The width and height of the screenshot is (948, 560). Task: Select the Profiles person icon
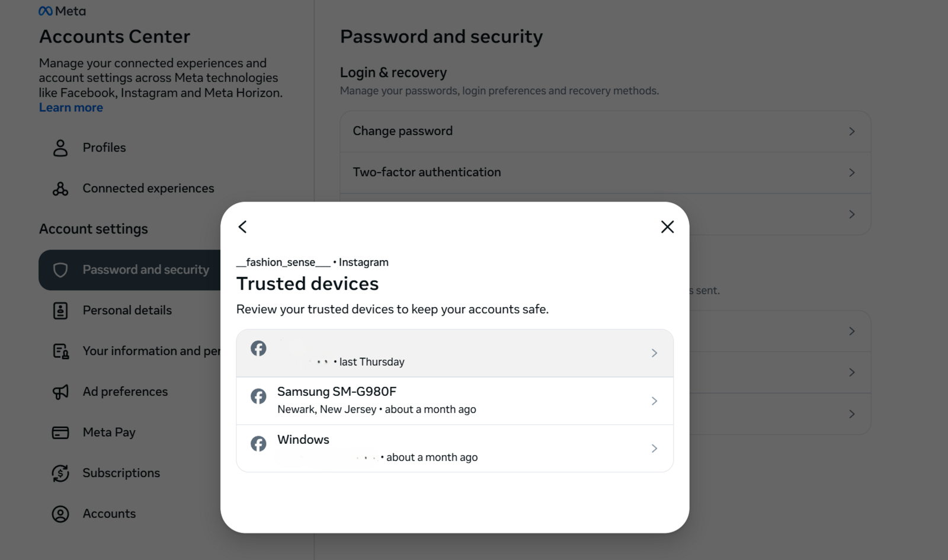60,148
